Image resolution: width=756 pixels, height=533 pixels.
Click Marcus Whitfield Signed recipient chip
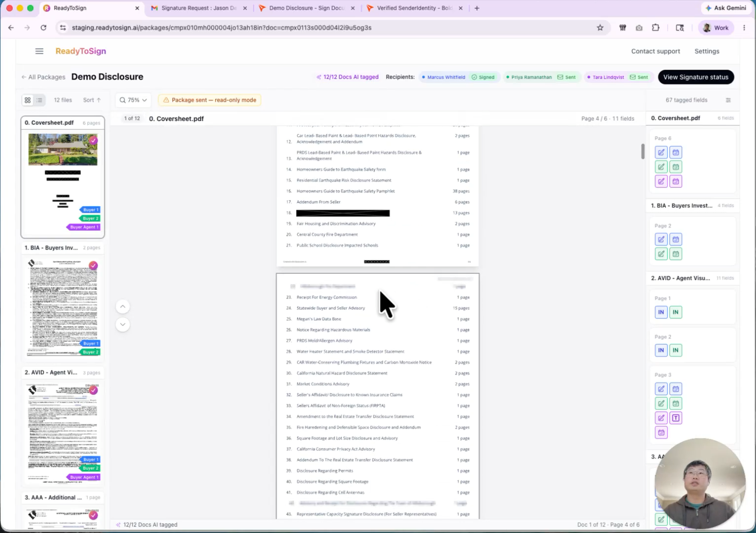click(459, 77)
